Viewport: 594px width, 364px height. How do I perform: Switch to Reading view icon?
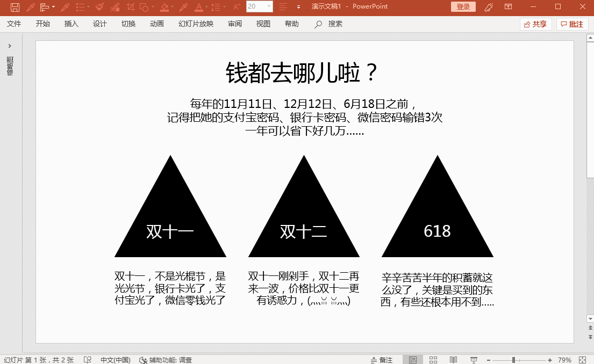[x=454, y=360]
